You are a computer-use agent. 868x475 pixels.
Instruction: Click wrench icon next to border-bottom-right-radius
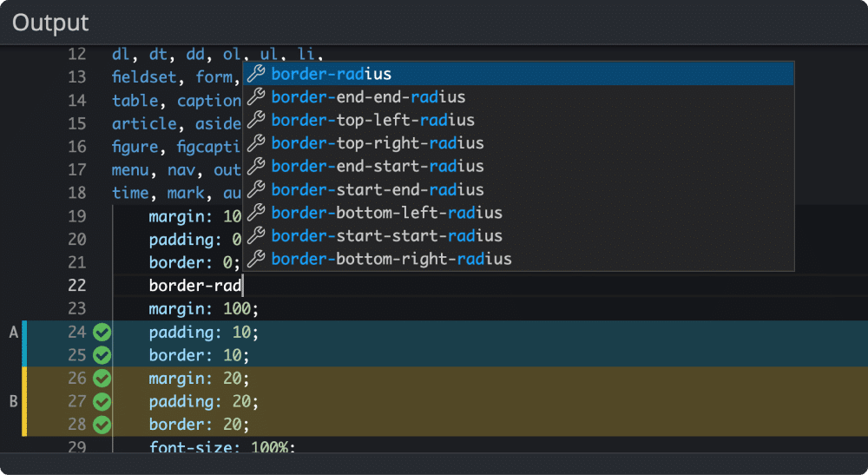tap(256, 259)
